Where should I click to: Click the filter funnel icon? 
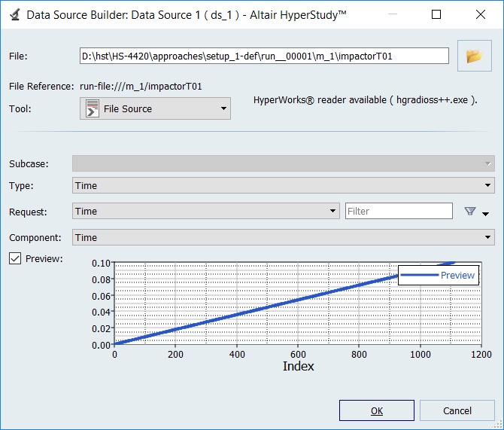pos(470,211)
